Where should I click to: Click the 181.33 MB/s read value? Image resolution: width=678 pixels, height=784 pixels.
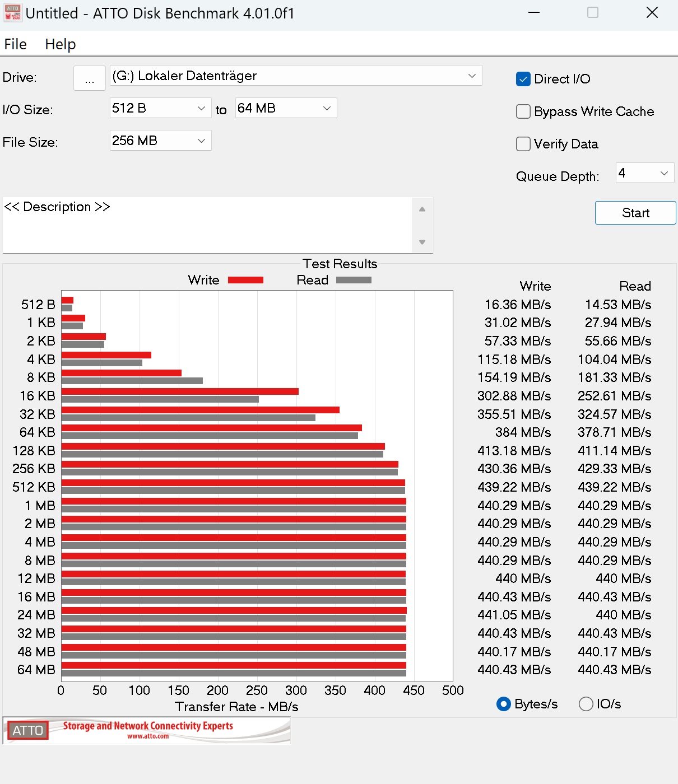[x=615, y=377]
